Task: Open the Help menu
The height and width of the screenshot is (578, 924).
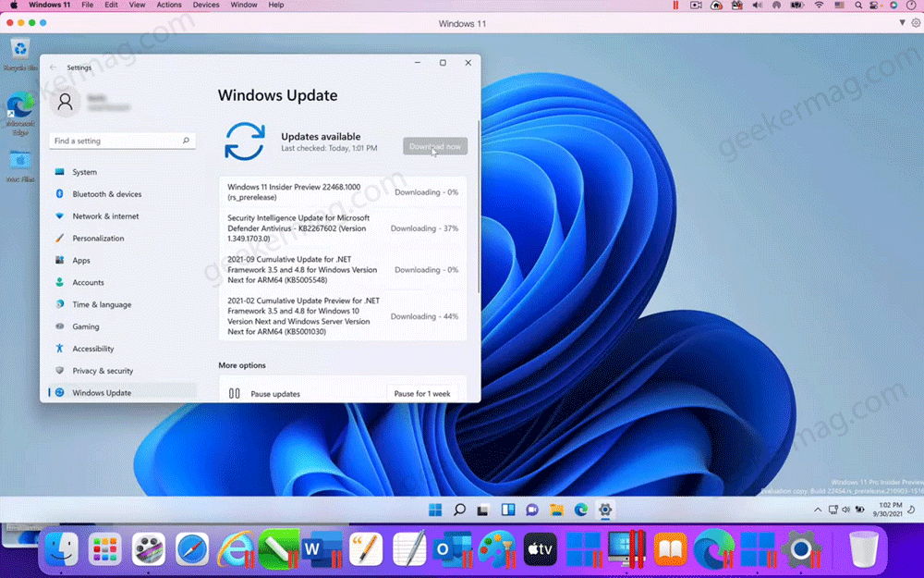Action: coord(275,5)
